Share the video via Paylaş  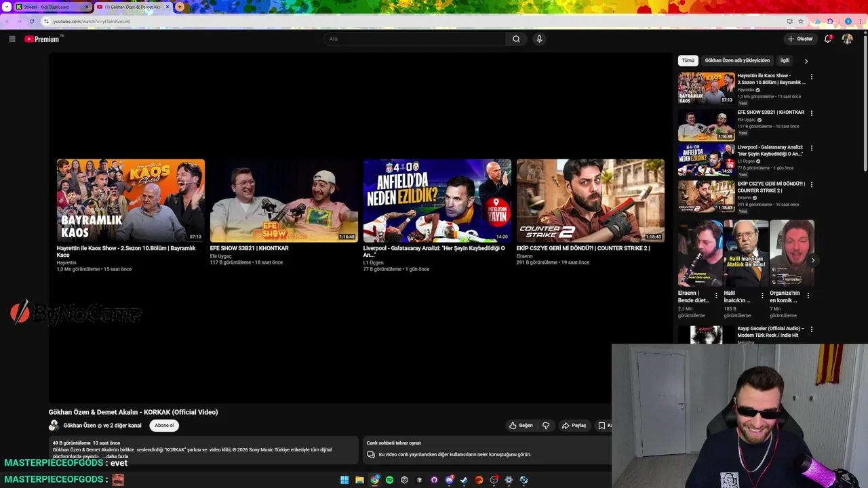574,426
